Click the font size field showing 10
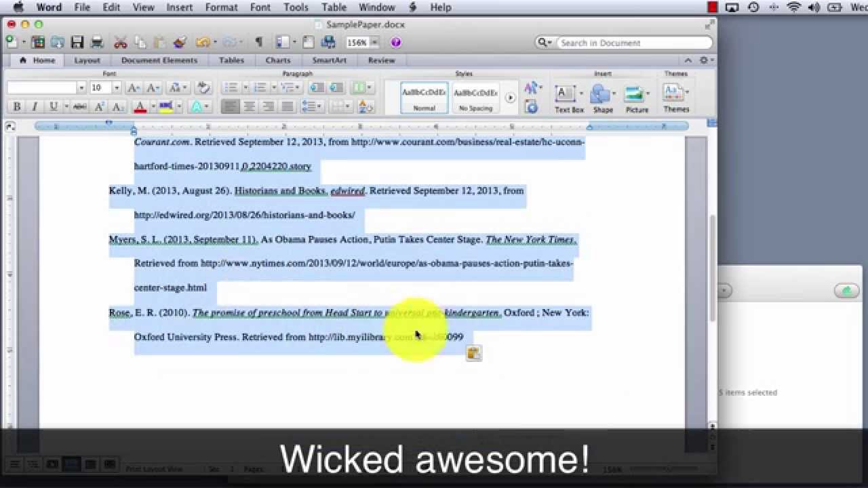 click(101, 87)
